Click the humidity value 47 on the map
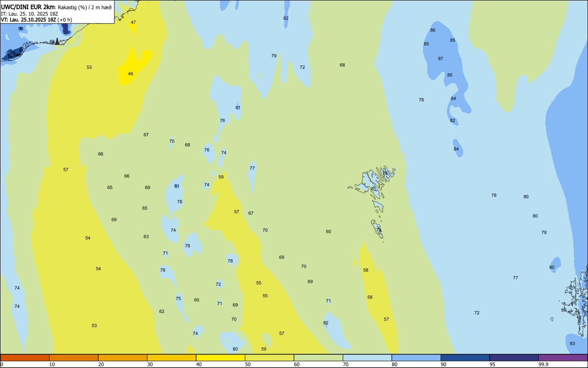 tap(133, 22)
